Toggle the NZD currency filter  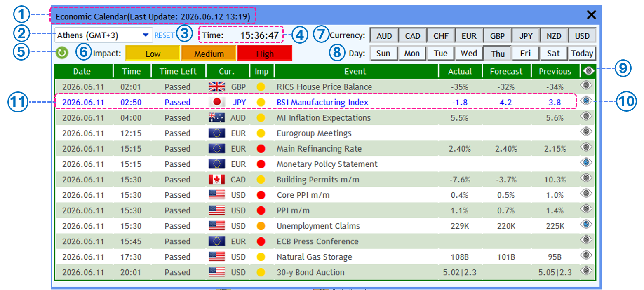click(554, 36)
